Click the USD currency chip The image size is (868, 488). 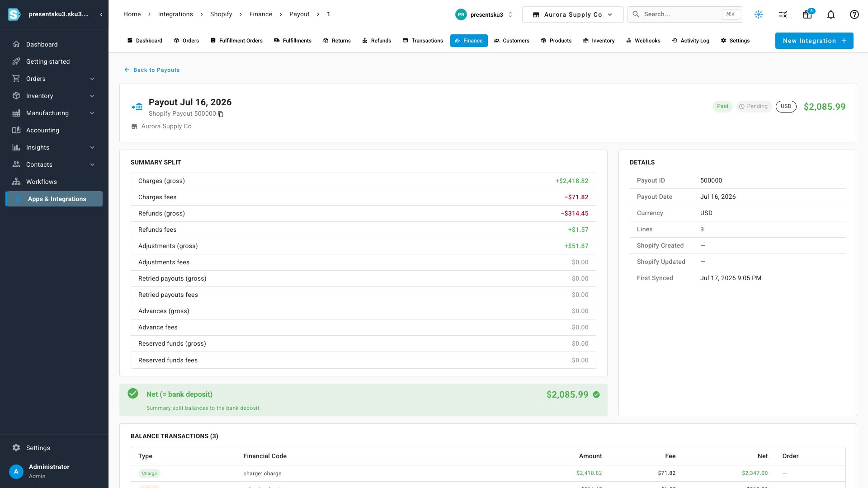[786, 107]
